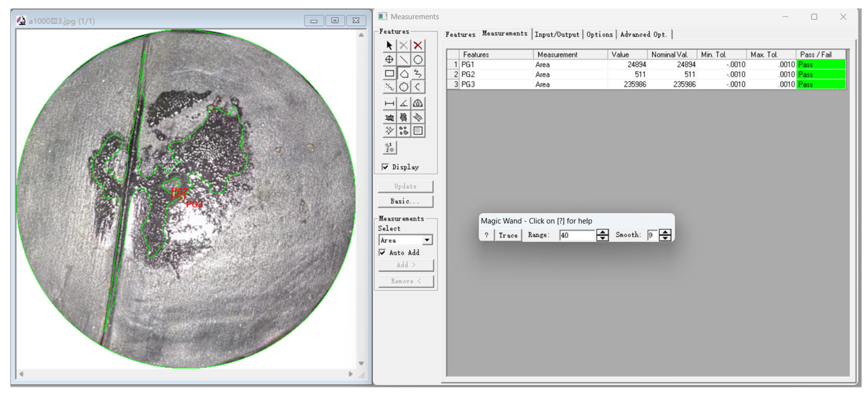This screenshot has height=396, width=868.
Task: Pick the rectangle feature tool
Action: pyautogui.click(x=389, y=73)
